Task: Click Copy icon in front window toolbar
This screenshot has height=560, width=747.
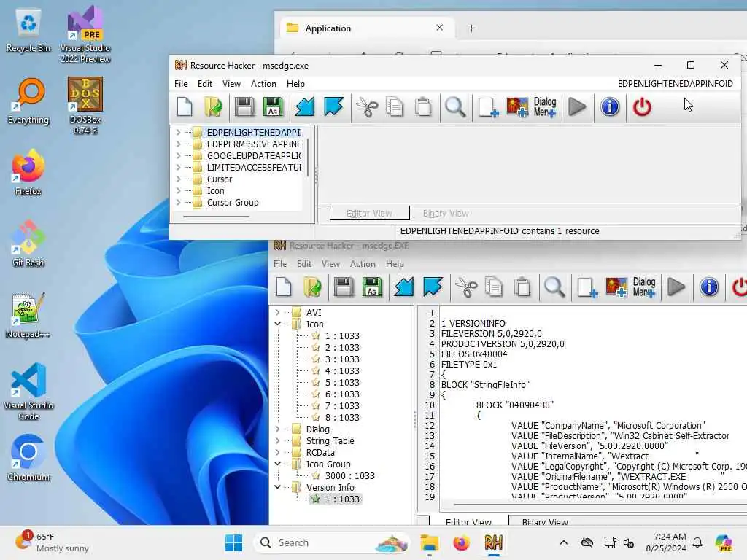Action: tap(395, 106)
